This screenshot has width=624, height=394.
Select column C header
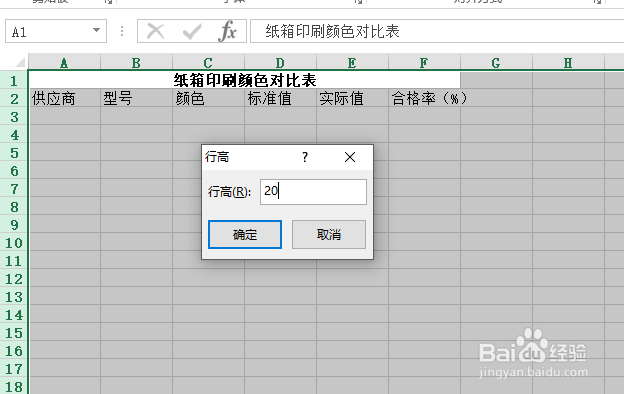click(208, 62)
